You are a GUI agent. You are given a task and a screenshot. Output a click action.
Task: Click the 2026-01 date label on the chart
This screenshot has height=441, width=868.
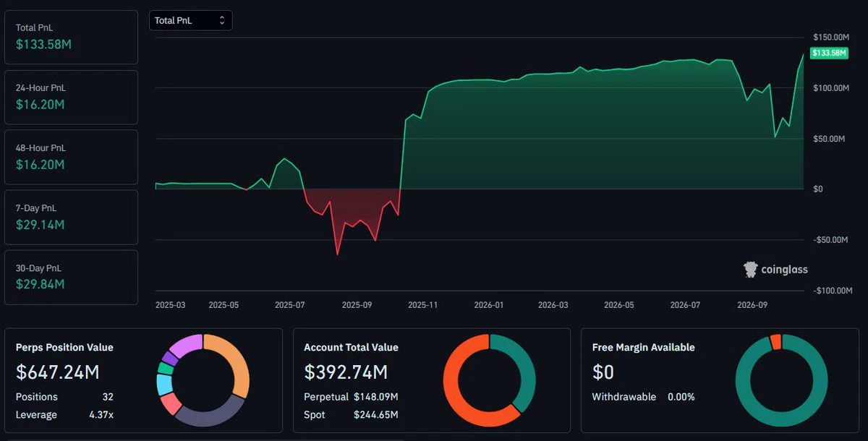coord(489,305)
